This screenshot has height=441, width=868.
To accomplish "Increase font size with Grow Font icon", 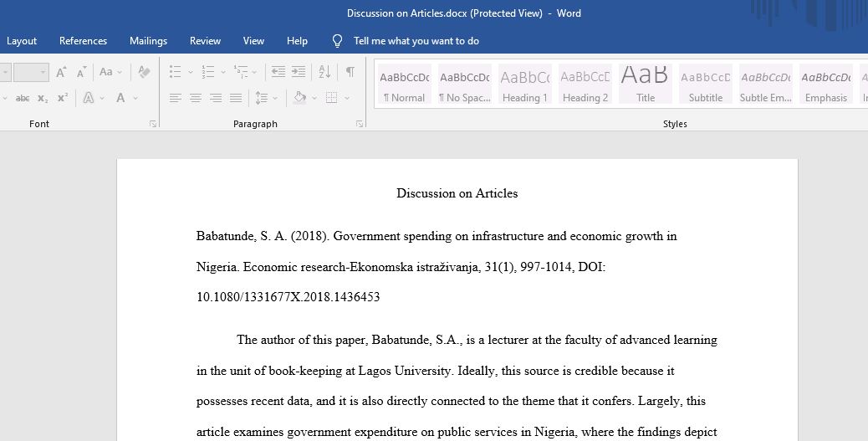I will point(61,72).
